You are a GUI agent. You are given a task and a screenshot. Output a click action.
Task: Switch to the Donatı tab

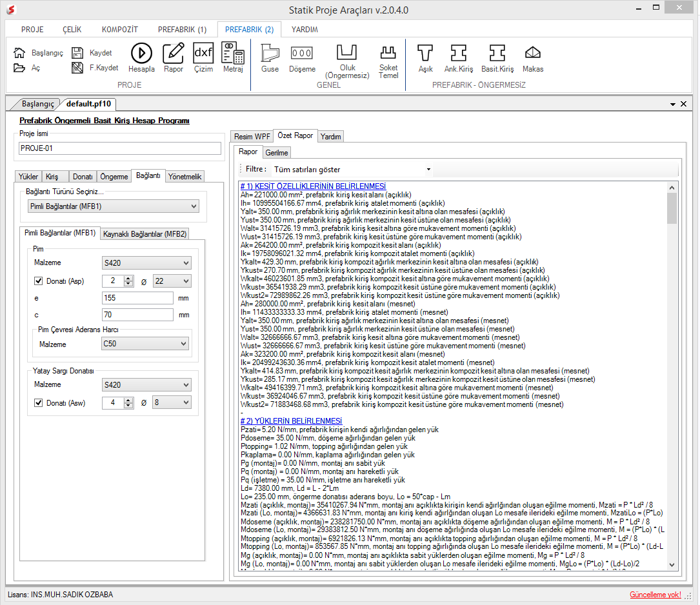point(83,177)
